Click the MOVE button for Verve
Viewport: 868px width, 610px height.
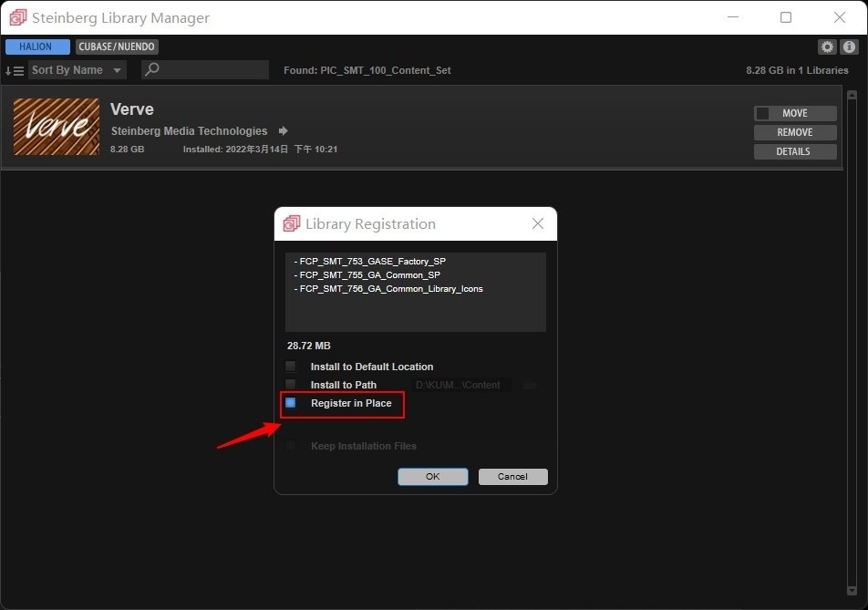click(x=795, y=113)
